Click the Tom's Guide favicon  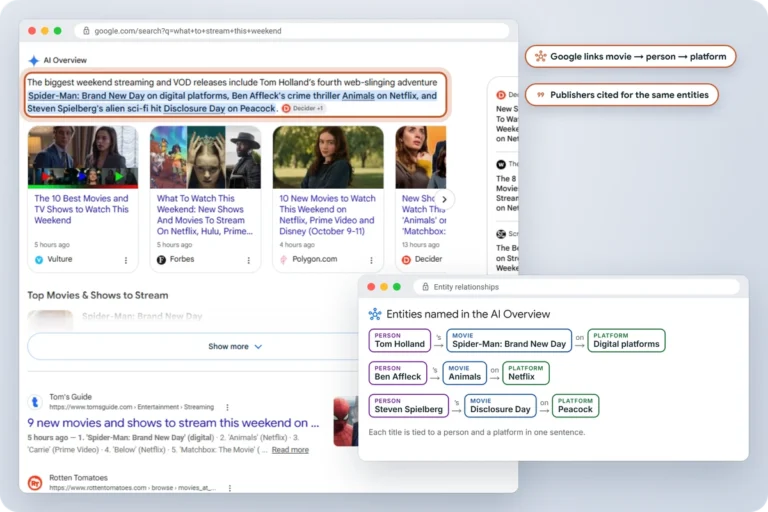pyautogui.click(x=35, y=402)
